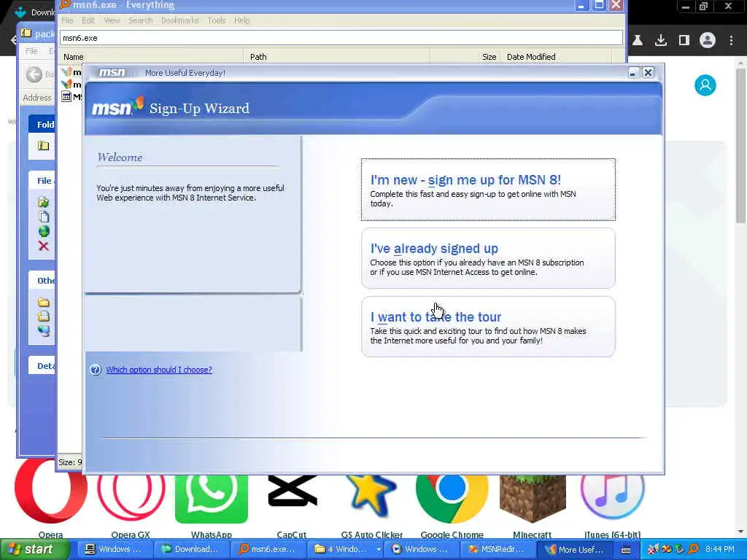Click Chrome labs flask icon in toolbar
This screenshot has height=560, width=747.
pos(638,40)
